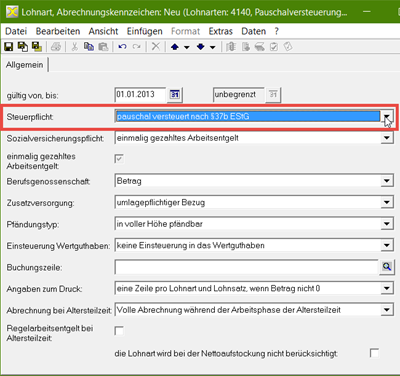Click the Steuerpflicht label
The width and height of the screenshot is (400, 376).
click(30, 117)
